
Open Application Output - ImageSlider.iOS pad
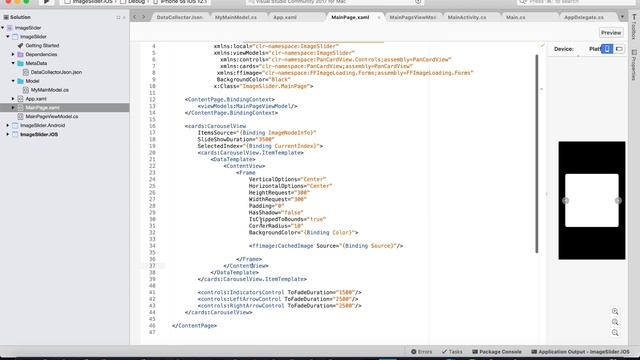point(580,351)
